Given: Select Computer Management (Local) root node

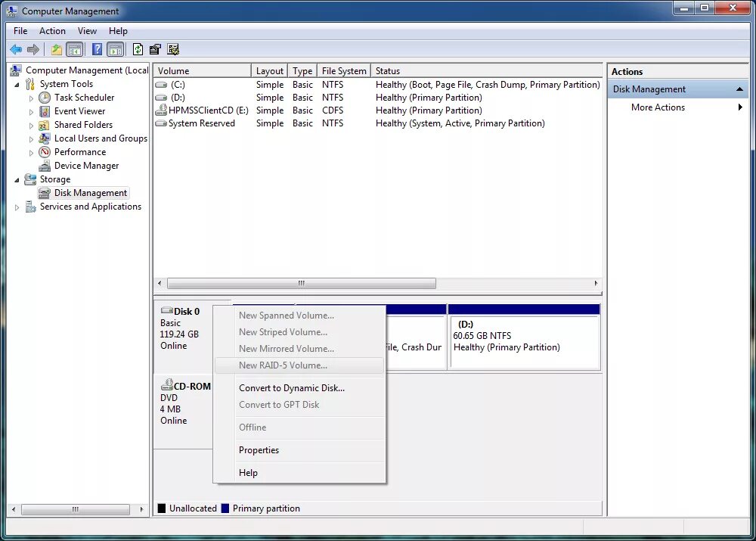Looking at the screenshot, I should 87,70.
